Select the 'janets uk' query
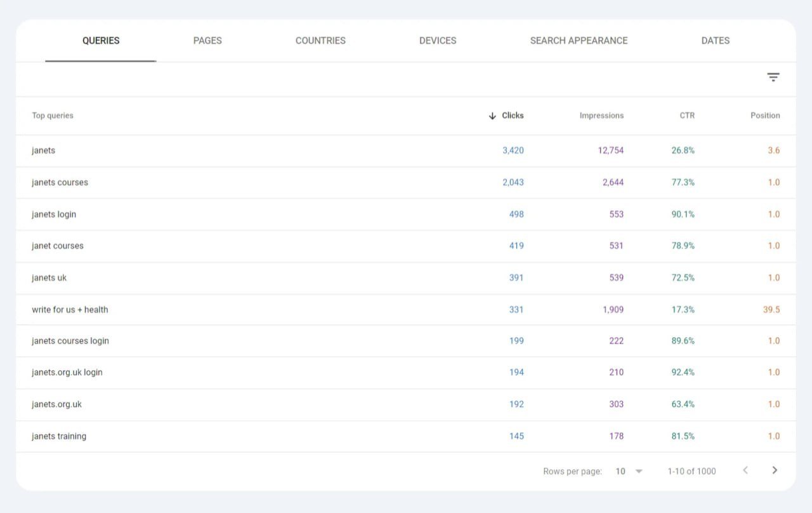Screen dimensions: 812x513 coord(49,277)
